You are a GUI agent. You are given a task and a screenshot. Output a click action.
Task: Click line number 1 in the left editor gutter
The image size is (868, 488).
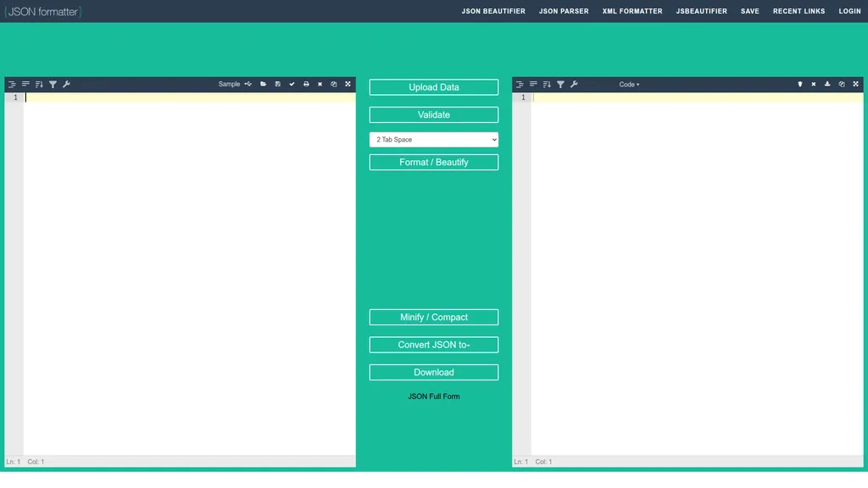pos(15,97)
